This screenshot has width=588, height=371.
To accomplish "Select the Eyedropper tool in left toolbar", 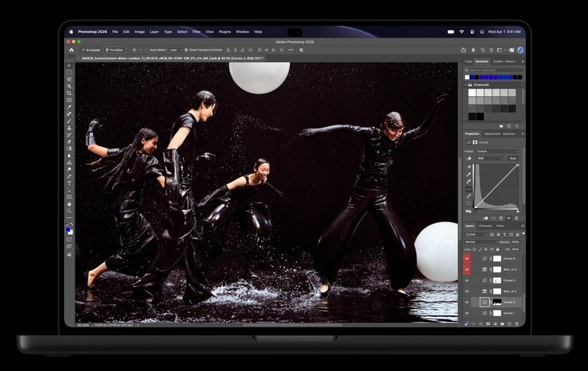I will [x=69, y=107].
